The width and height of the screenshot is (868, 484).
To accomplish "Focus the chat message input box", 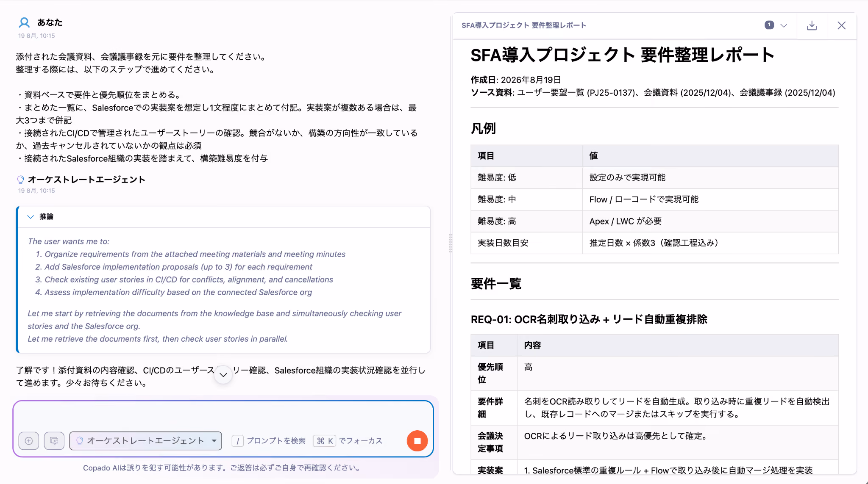I will 223,415.
